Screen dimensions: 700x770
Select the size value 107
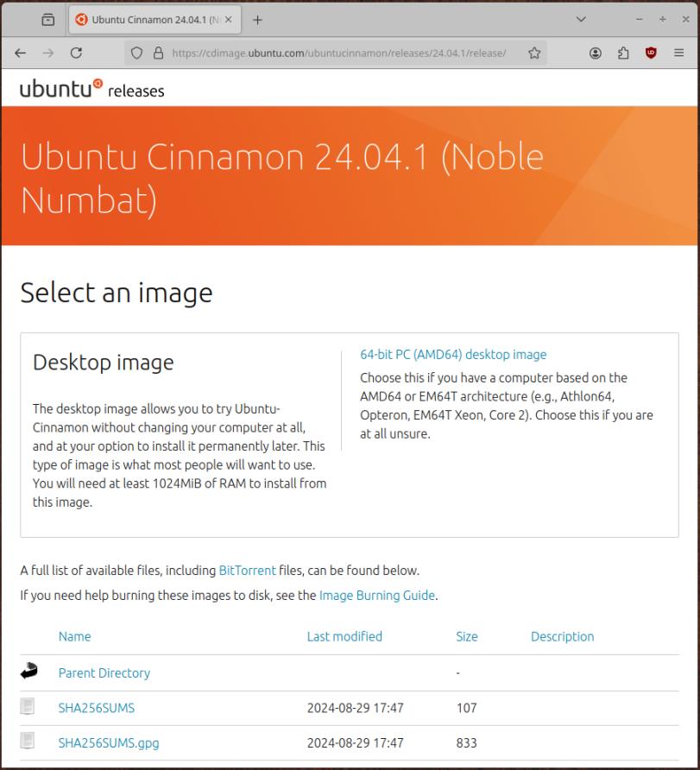(x=466, y=708)
